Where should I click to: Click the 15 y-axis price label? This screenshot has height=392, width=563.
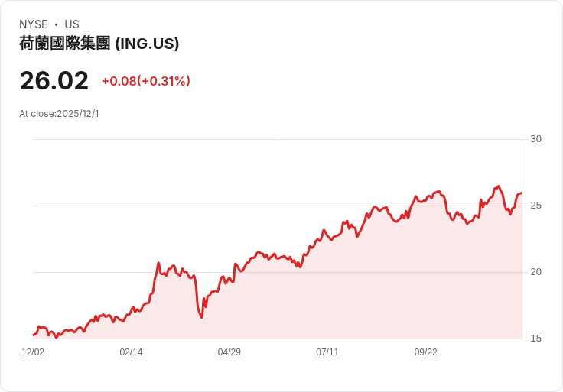click(x=535, y=339)
